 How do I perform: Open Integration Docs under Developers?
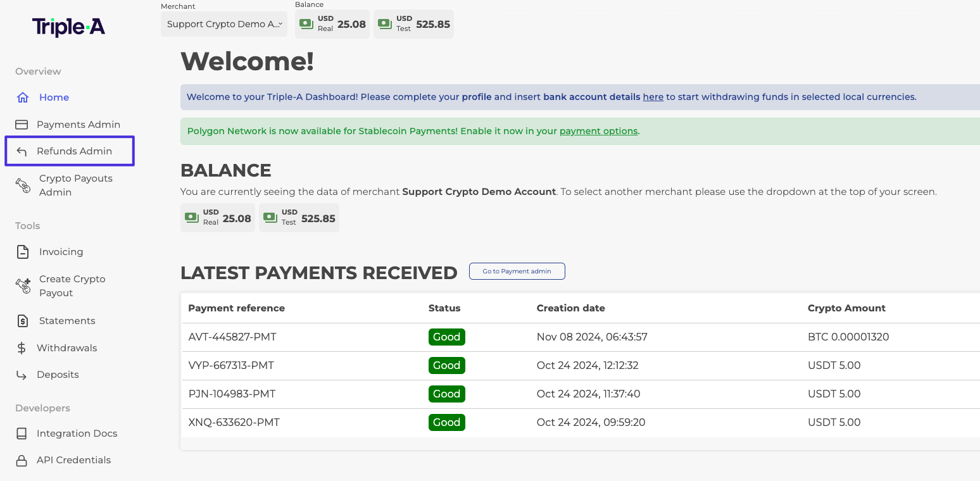click(x=77, y=434)
